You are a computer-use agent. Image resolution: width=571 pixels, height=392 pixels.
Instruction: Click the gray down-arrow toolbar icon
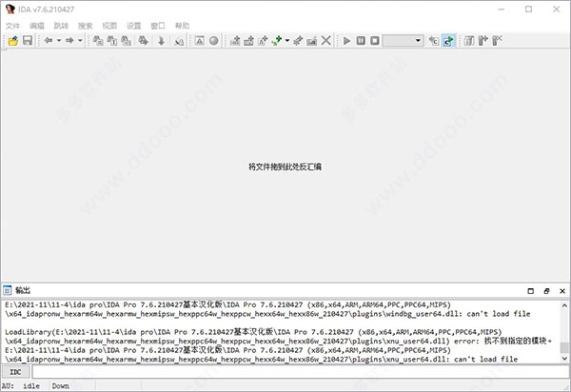pyautogui.click(x=162, y=40)
